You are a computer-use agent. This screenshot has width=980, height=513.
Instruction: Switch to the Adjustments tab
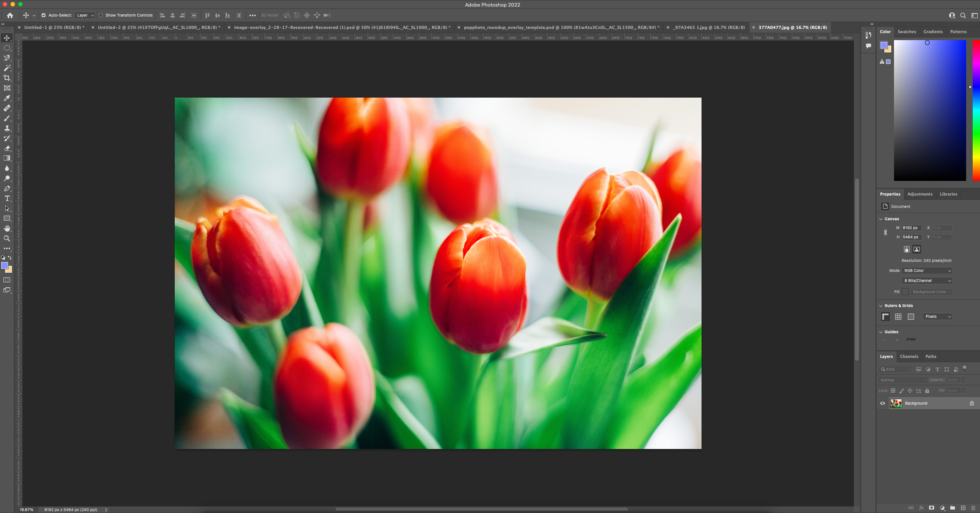(x=920, y=194)
